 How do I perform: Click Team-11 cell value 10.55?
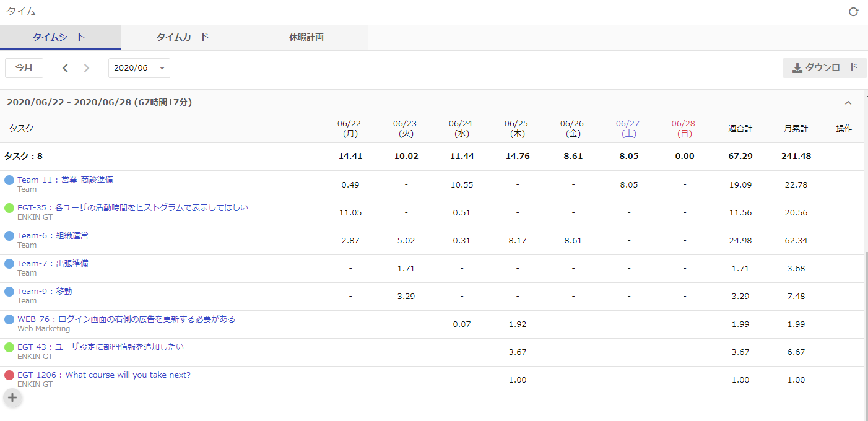462,184
